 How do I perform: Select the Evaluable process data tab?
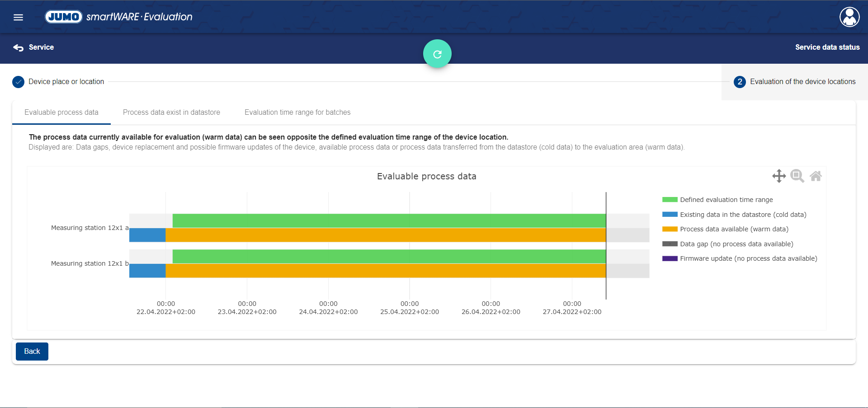click(61, 113)
